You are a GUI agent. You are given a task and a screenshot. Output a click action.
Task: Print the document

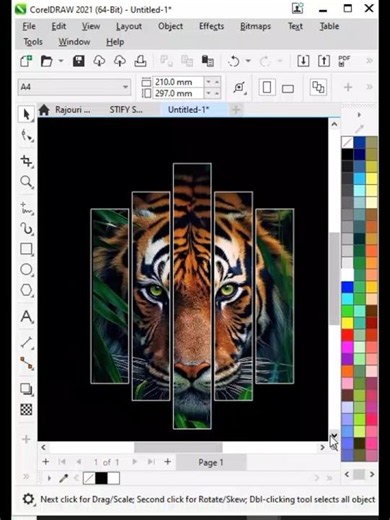click(140, 61)
